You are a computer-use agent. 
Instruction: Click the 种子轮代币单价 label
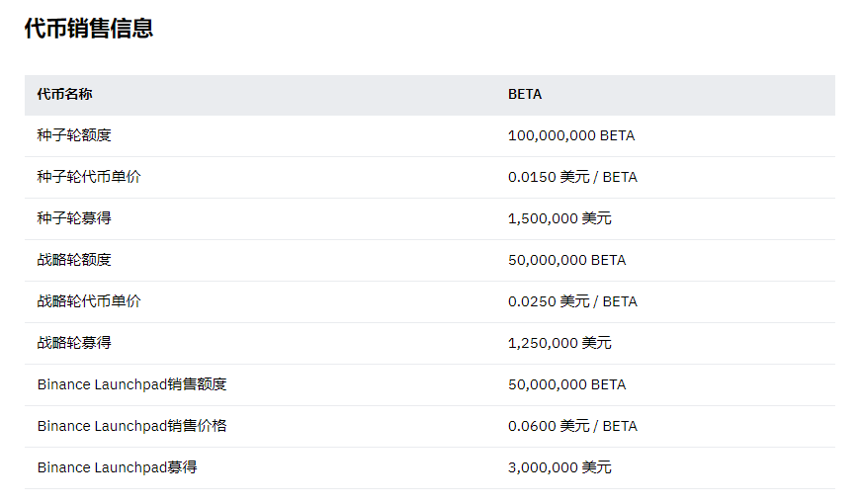coord(89,177)
